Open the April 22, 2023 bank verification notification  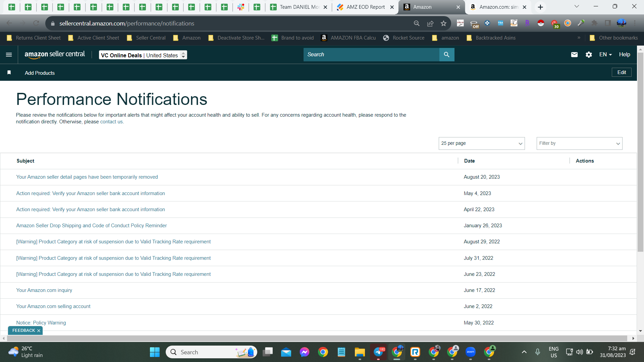[91, 209]
